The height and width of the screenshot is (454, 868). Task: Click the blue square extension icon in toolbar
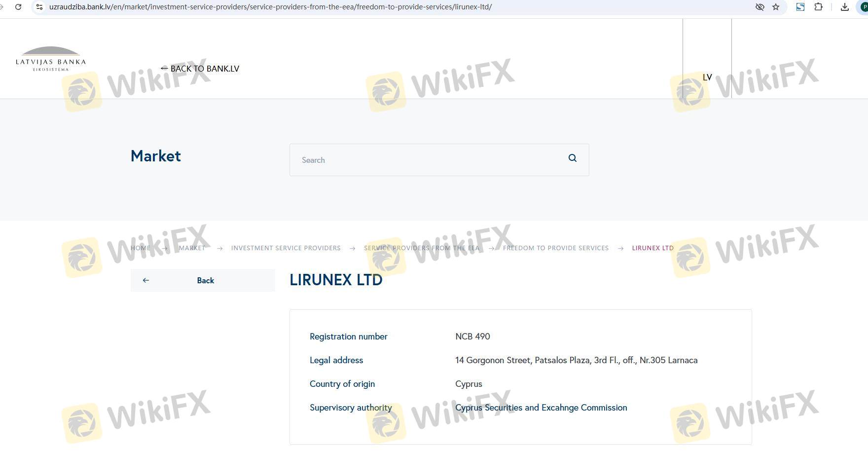(x=800, y=7)
